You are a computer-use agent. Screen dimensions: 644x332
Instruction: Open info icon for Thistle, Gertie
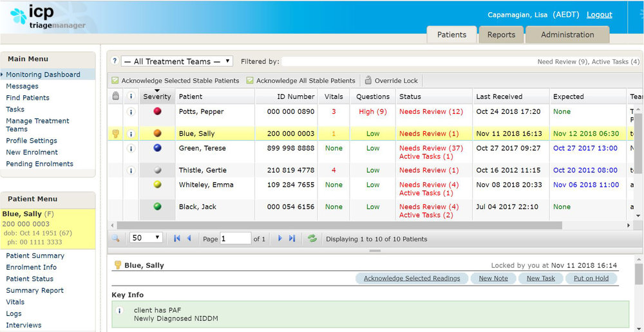(x=131, y=171)
